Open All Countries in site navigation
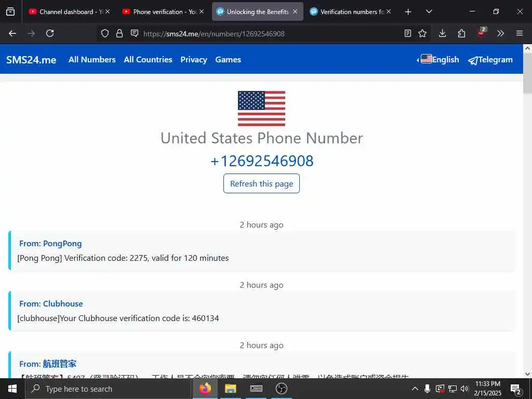The width and height of the screenshot is (532, 399). click(148, 60)
